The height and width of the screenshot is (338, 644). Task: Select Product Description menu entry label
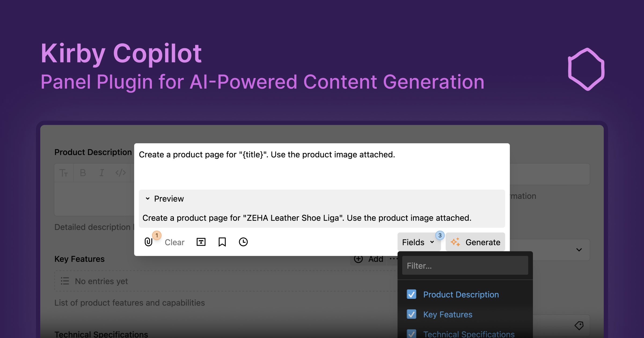(x=461, y=295)
